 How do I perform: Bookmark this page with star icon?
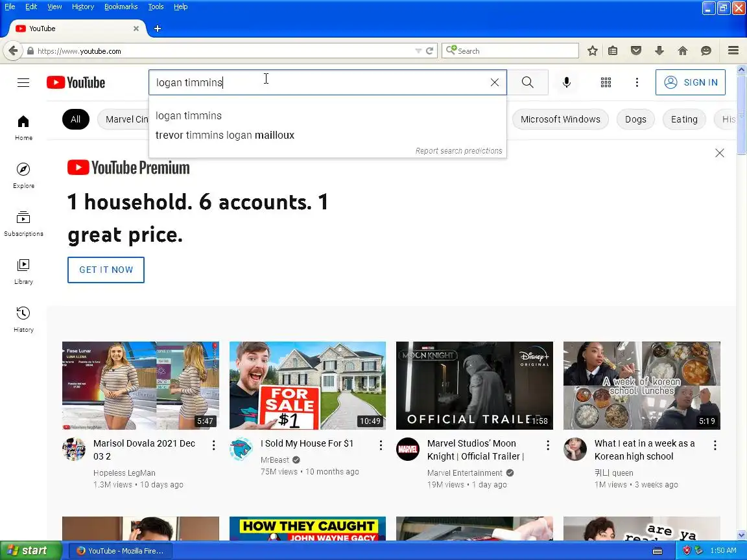coord(592,51)
